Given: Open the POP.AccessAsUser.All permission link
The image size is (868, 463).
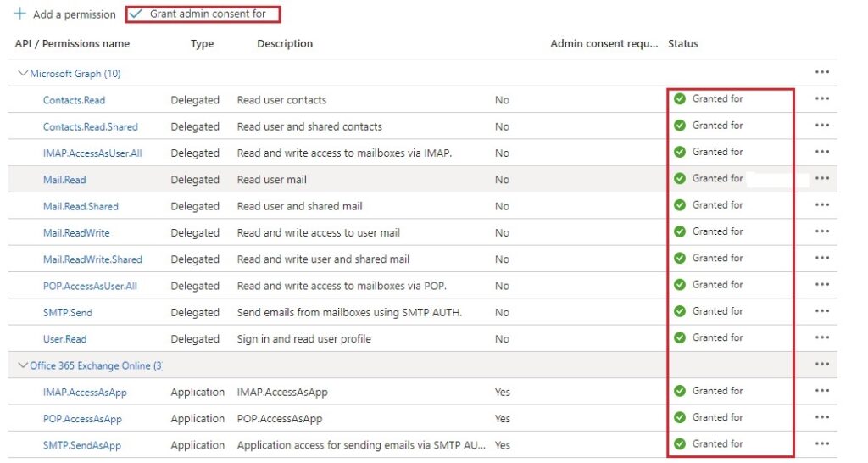Looking at the screenshot, I should tap(90, 286).
